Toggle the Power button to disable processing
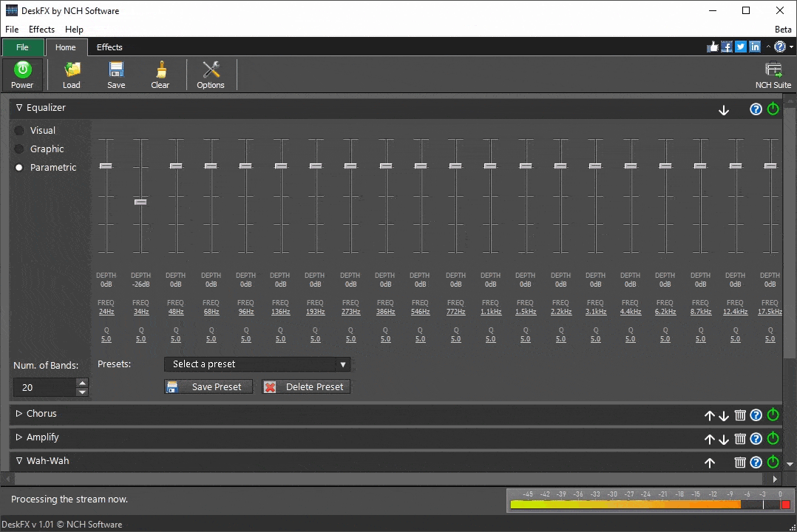 click(x=22, y=74)
